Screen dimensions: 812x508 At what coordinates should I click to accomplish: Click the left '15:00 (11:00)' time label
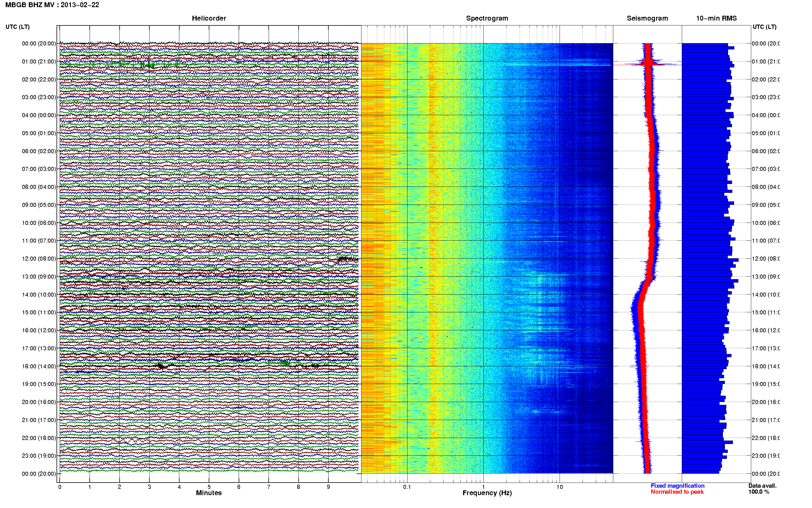tap(39, 312)
